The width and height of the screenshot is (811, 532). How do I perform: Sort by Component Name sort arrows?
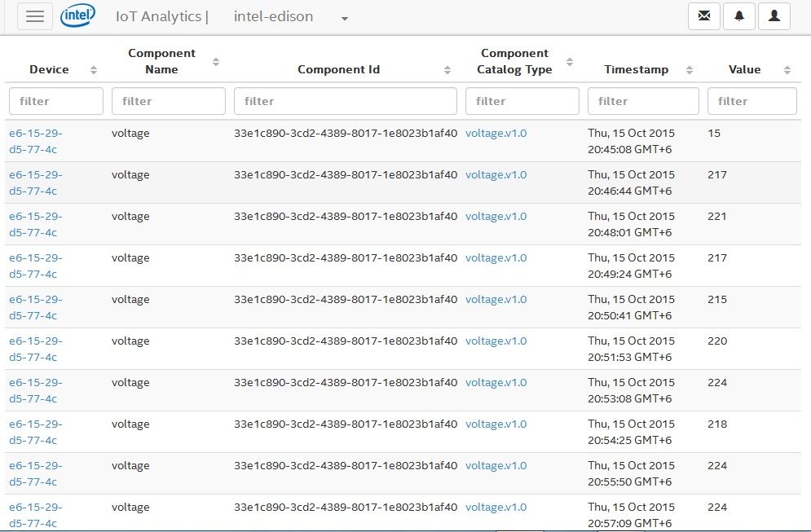(x=216, y=62)
